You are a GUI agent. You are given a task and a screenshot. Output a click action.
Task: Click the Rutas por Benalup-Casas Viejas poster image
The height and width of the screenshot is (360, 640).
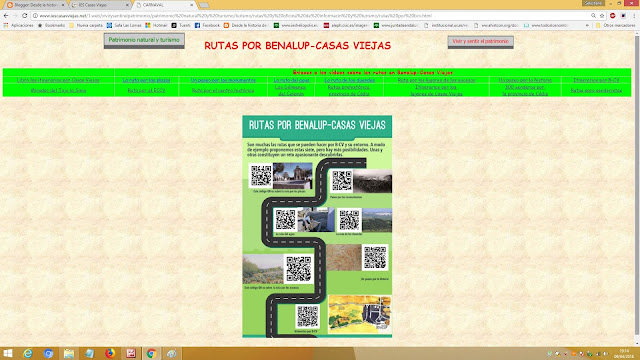317,227
